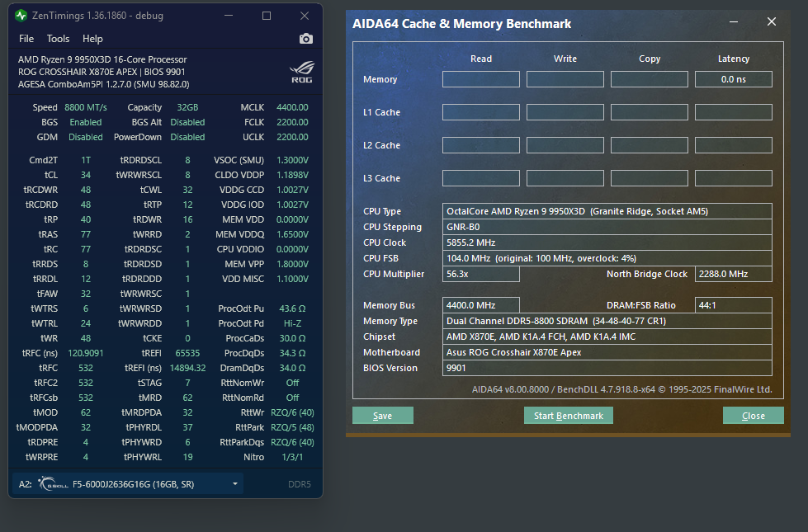Click the BGS Enabled value

[86, 122]
